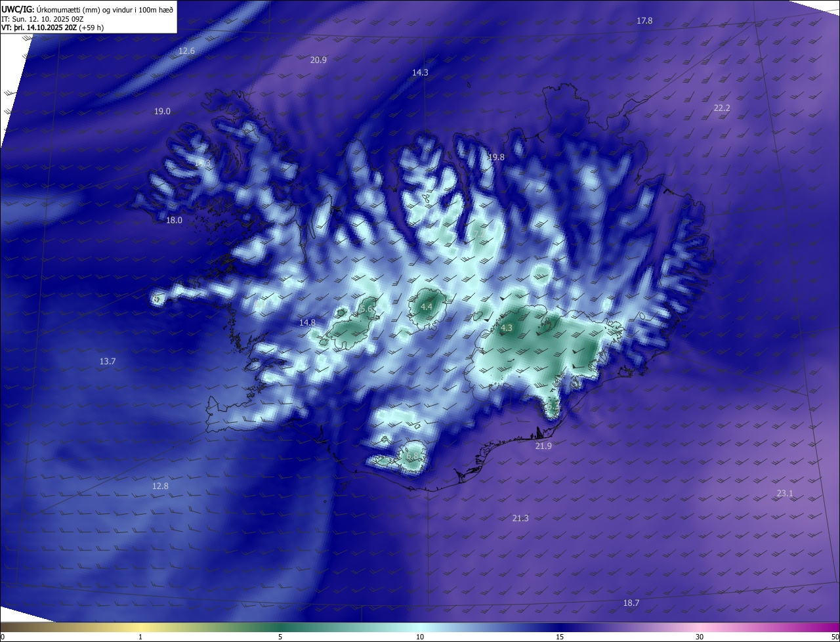The image size is (840, 642).
Task: Click the 30 tick on the color scale
Action: 700,637
